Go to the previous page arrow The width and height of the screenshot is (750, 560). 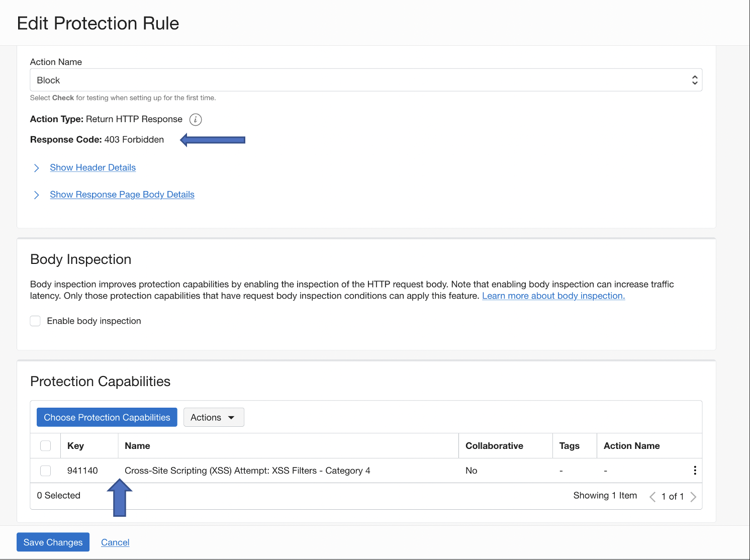click(652, 497)
